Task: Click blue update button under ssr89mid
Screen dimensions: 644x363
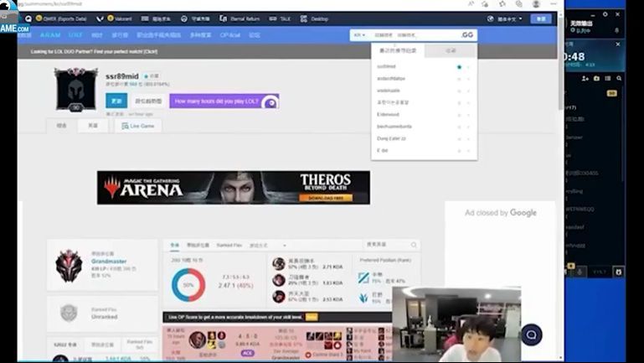Action: click(116, 101)
